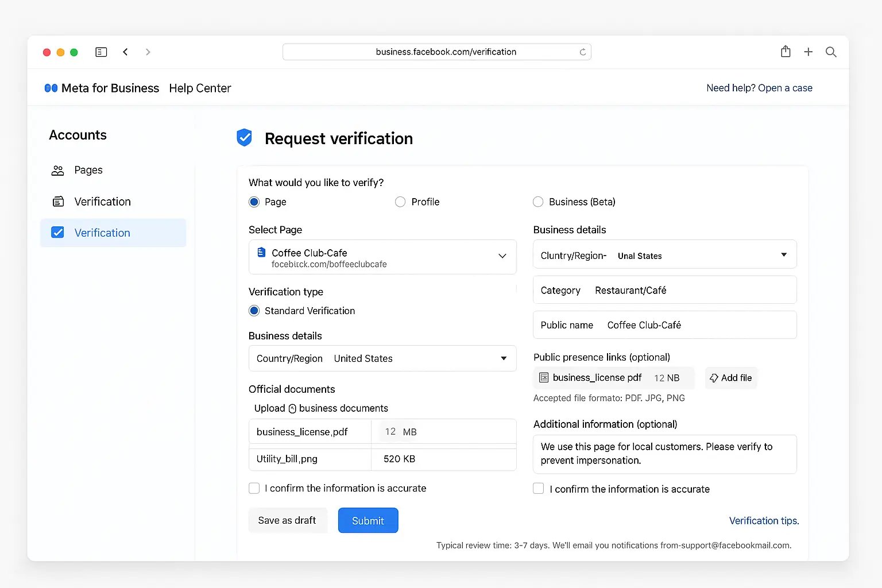
Task: Open Pages in the Accounts sidebar
Action: point(88,171)
